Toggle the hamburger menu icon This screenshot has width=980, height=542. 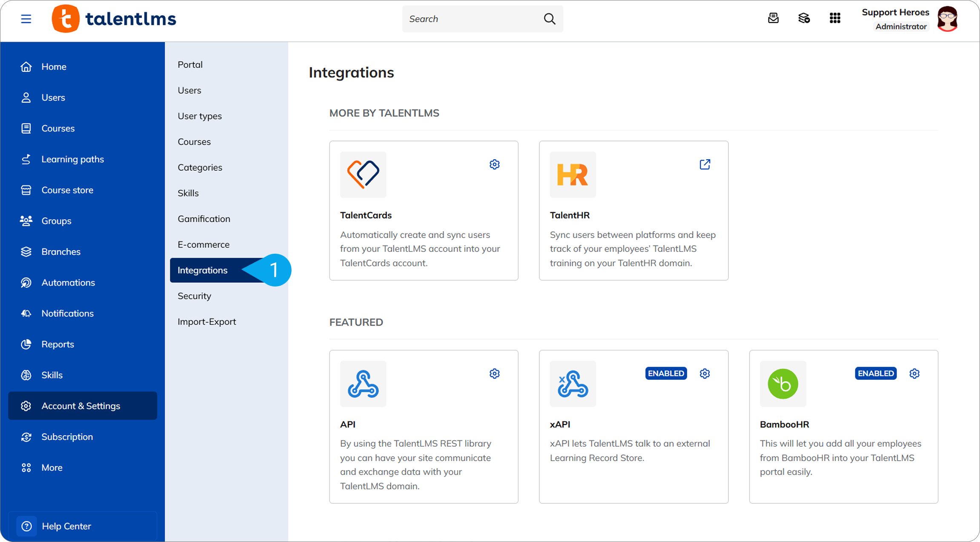[x=26, y=19]
